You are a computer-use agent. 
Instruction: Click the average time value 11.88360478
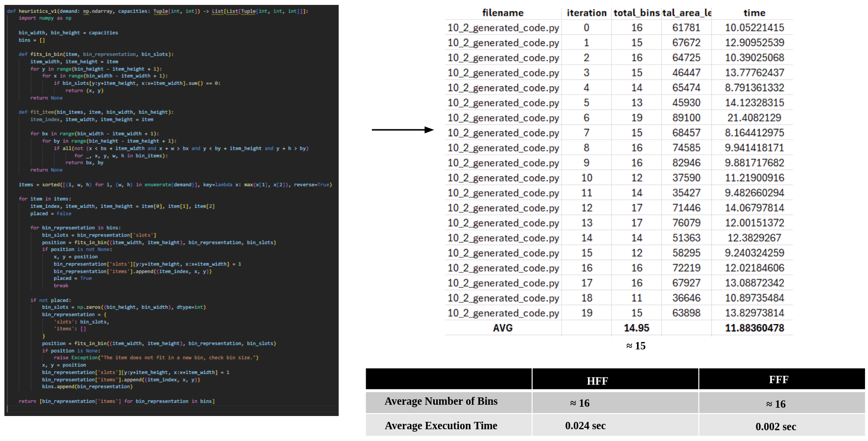coord(754,328)
